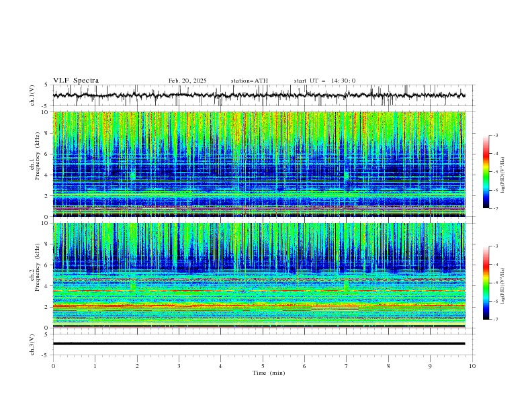This screenshot has width=532, height=411.
Task: Click the ch.1 color bar "log(PSD)(V²/Hz)" label
Action: coord(503,175)
